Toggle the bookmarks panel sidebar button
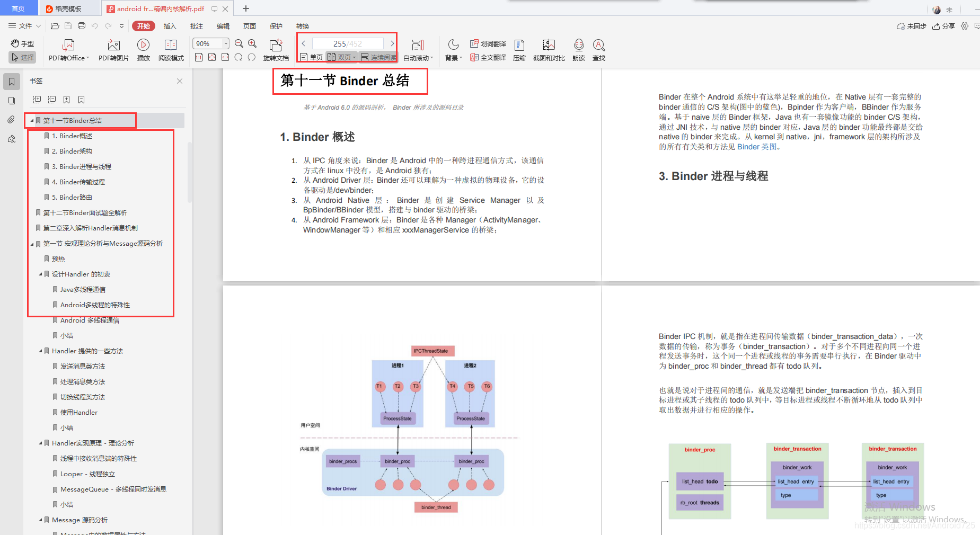Viewport: 980px width, 535px height. [12, 82]
